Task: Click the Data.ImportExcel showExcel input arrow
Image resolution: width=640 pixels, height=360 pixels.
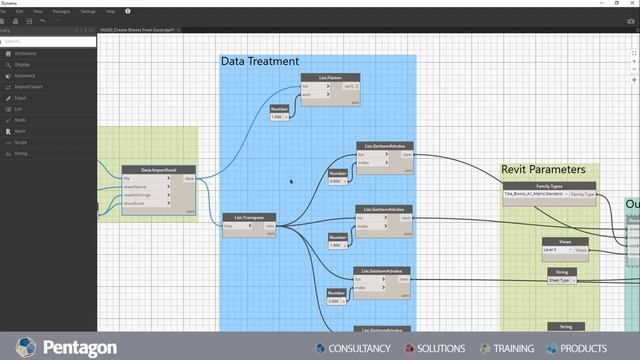Action: (x=168, y=203)
